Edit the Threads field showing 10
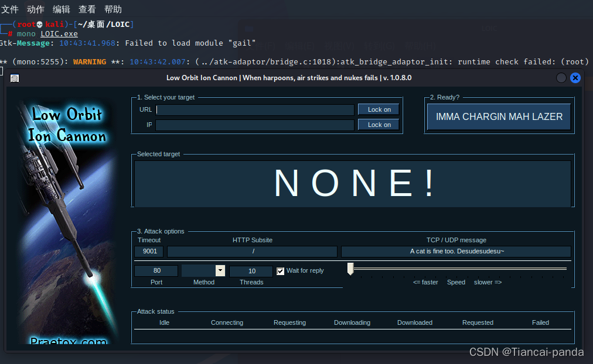Screen dimensions: 593x364 tap(251, 271)
